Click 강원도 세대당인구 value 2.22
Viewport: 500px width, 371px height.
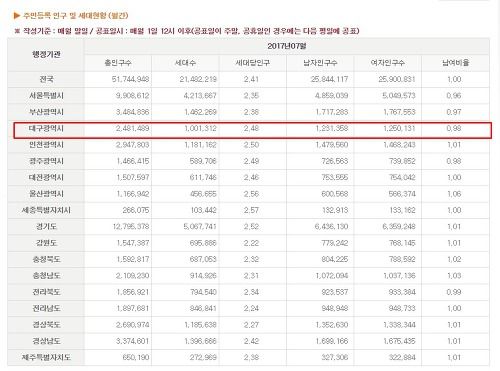(251, 243)
